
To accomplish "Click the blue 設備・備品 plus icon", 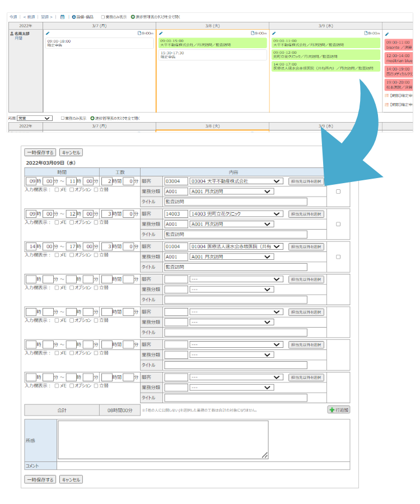I will [73, 17].
